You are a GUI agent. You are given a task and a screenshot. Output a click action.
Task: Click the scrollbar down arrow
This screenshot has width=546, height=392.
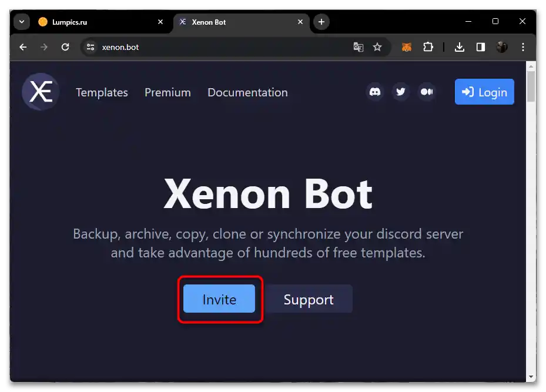531,377
